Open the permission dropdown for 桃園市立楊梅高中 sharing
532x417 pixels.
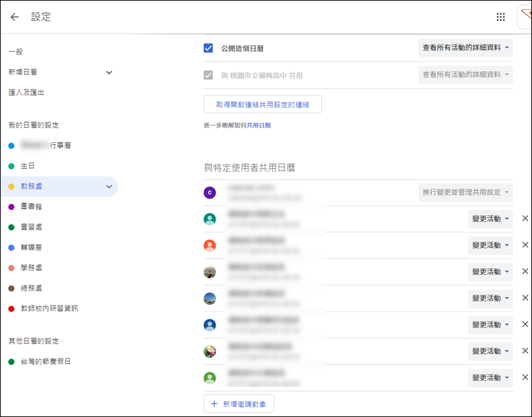[x=466, y=75]
